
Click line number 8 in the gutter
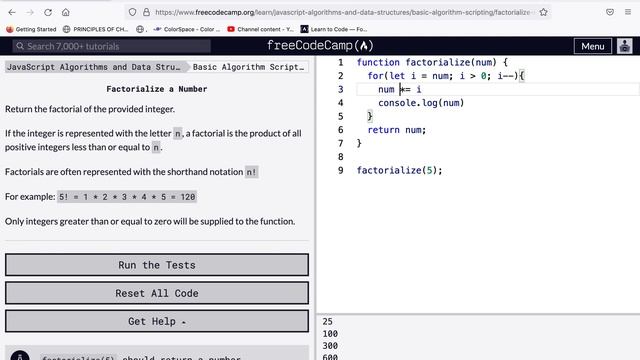tap(340, 157)
